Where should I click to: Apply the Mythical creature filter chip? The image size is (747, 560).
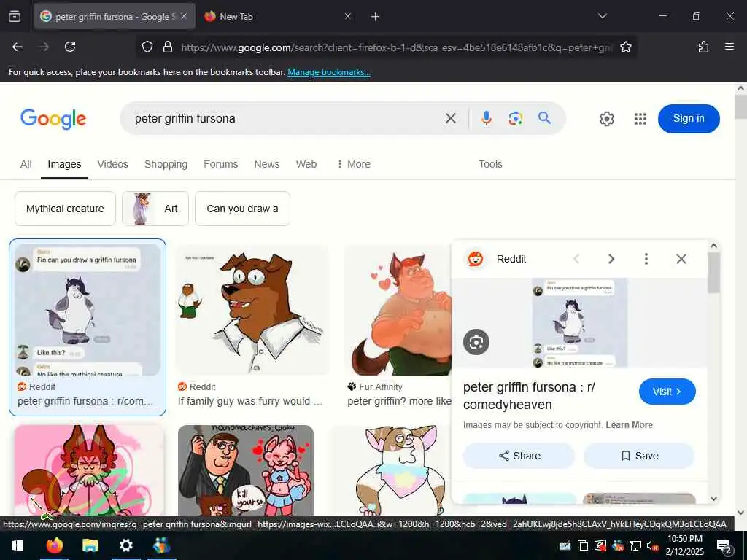coord(65,209)
